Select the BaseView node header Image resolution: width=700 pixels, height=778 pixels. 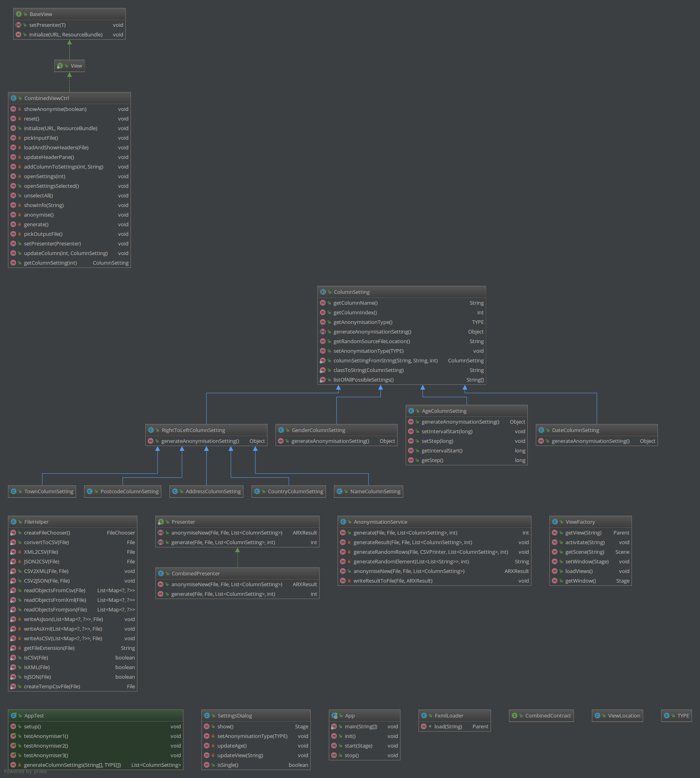69,14
